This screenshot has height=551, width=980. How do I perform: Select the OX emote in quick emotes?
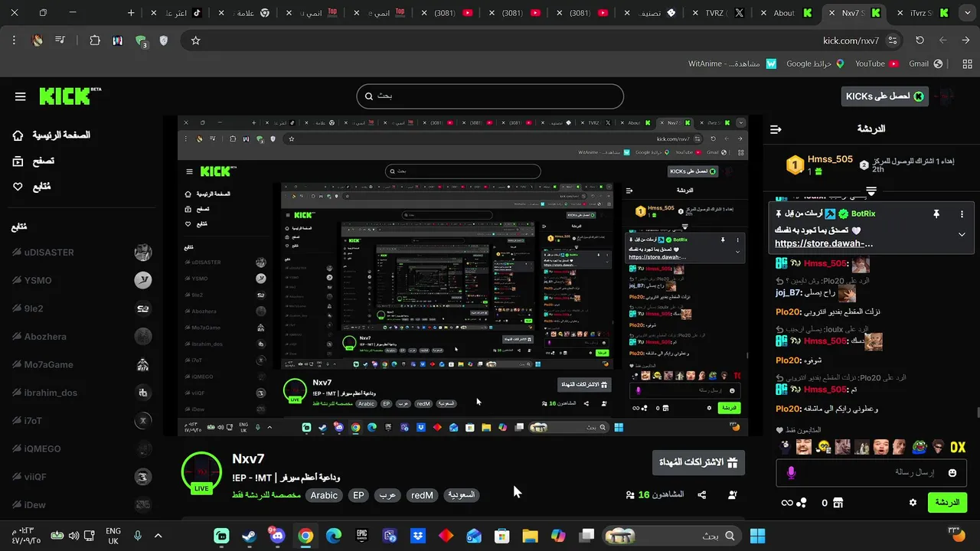point(958,447)
